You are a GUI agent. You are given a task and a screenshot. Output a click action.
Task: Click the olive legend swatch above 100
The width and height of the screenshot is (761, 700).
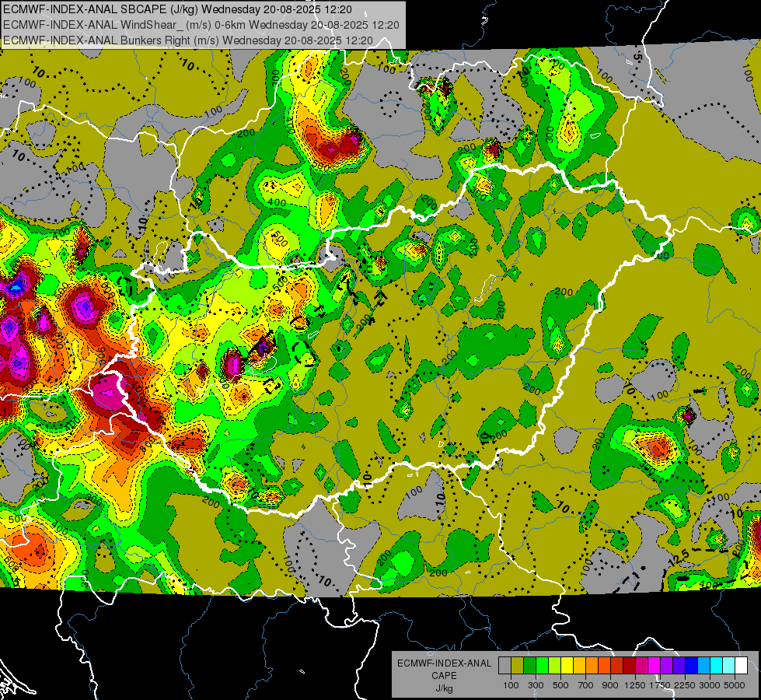tap(518, 666)
